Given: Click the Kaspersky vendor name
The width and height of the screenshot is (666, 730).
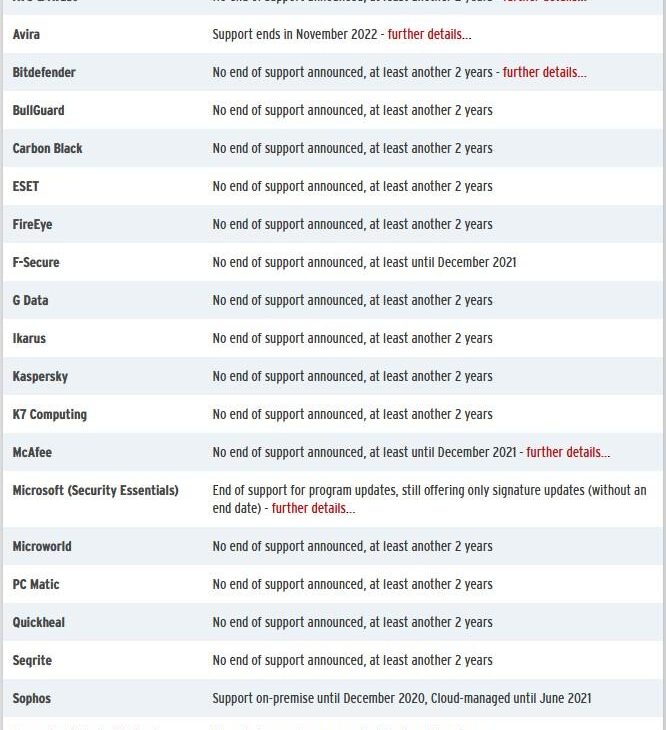Looking at the screenshot, I should tap(40, 376).
